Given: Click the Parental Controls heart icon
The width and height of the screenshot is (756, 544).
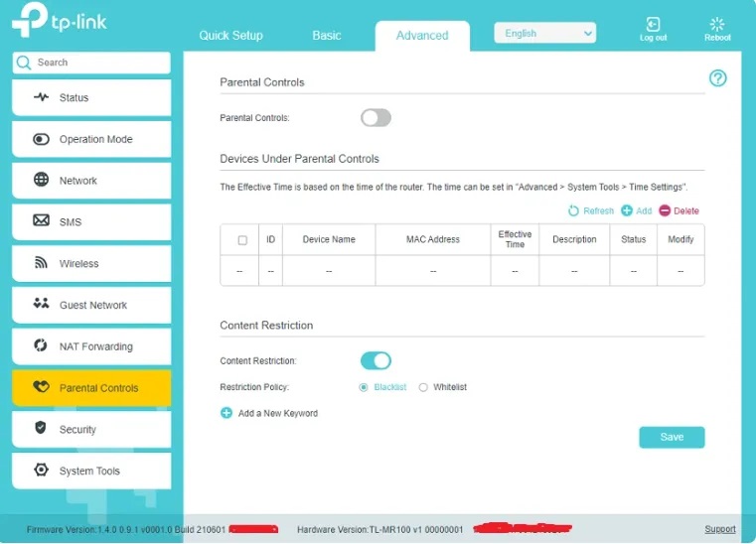Looking at the screenshot, I should [41, 386].
